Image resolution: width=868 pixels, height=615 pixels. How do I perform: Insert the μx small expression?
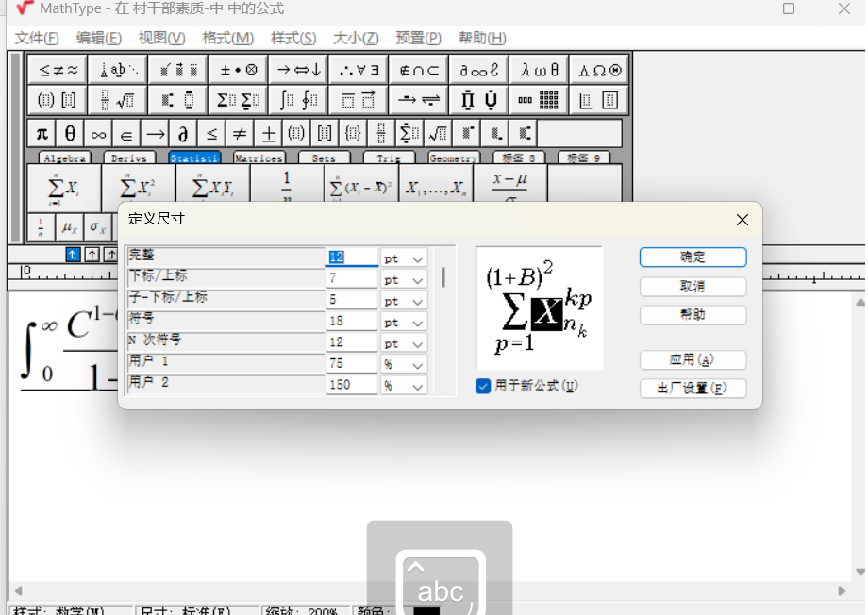(x=70, y=227)
